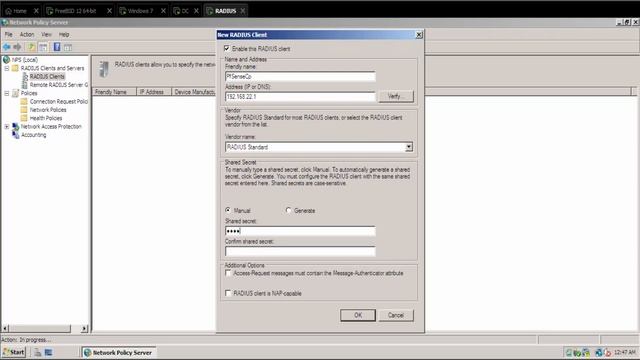The width and height of the screenshot is (640, 360).
Task: Open the View menu
Action: 47,35
